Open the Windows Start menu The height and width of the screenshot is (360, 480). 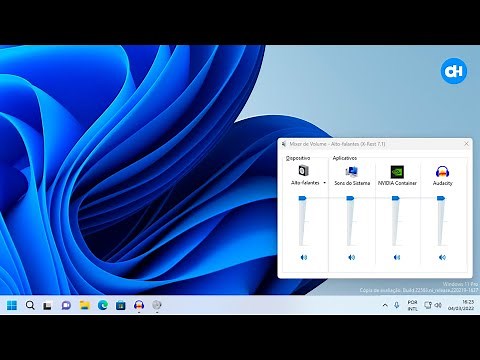[12, 305]
